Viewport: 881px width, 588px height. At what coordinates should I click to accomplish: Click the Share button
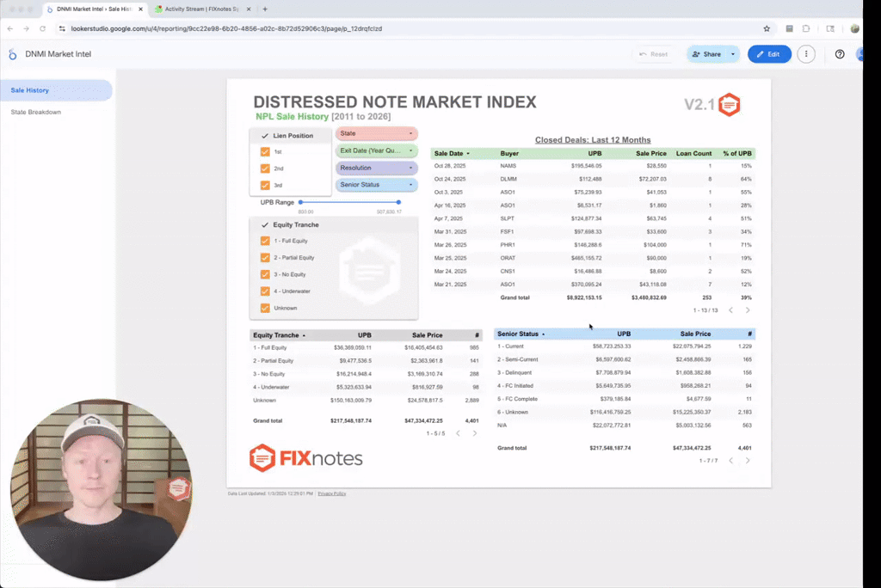[707, 54]
